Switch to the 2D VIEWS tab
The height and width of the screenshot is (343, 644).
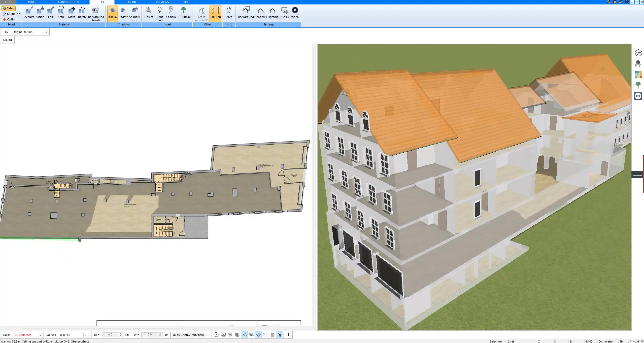pos(162,2)
